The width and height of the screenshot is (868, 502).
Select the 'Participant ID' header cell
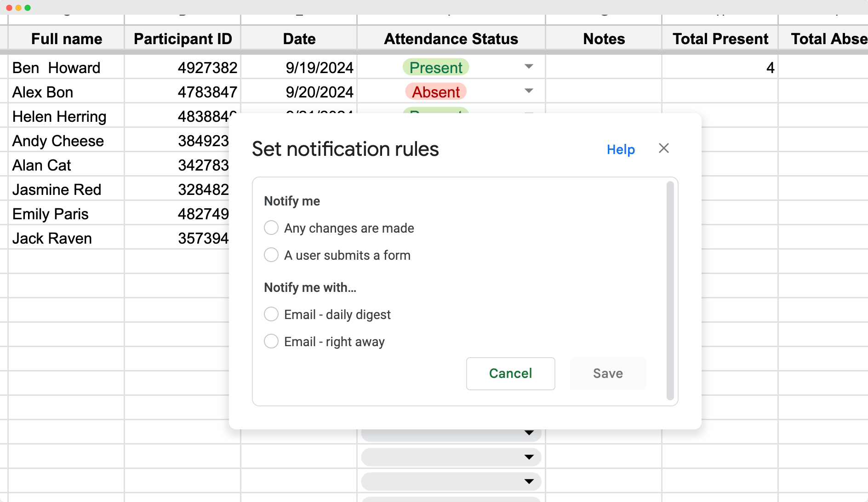(183, 39)
